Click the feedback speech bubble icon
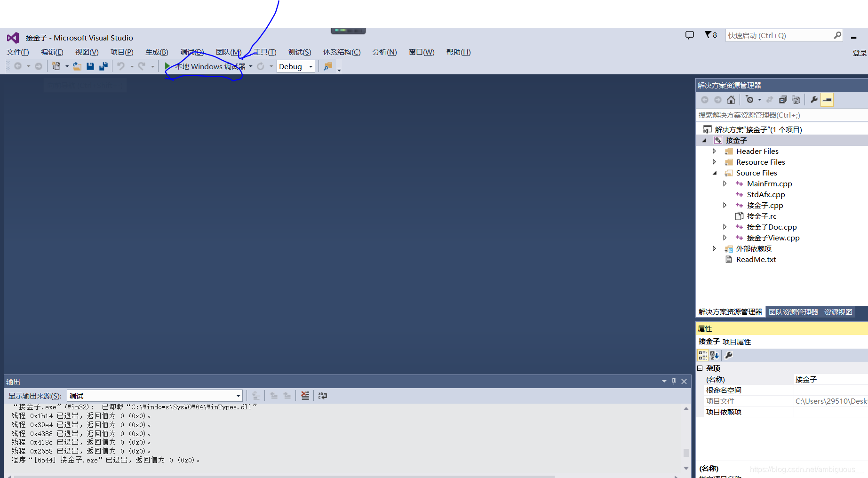The height and width of the screenshot is (478, 868). coord(690,35)
